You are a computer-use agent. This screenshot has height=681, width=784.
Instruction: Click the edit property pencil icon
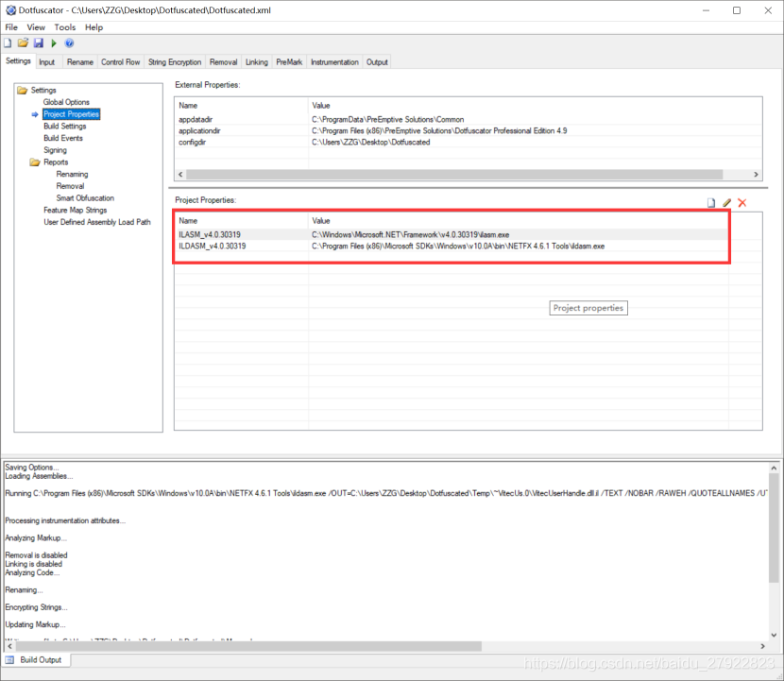pos(726,202)
